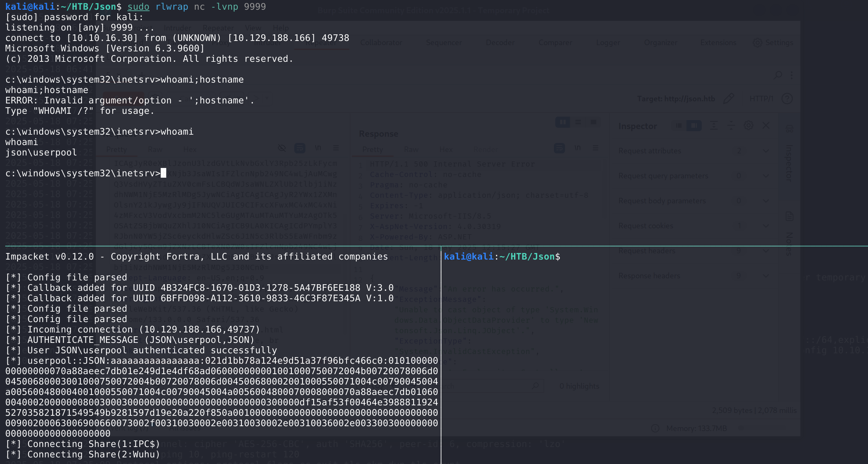
Task: Toggle Request hide-inspector eye icon
Action: tap(282, 148)
